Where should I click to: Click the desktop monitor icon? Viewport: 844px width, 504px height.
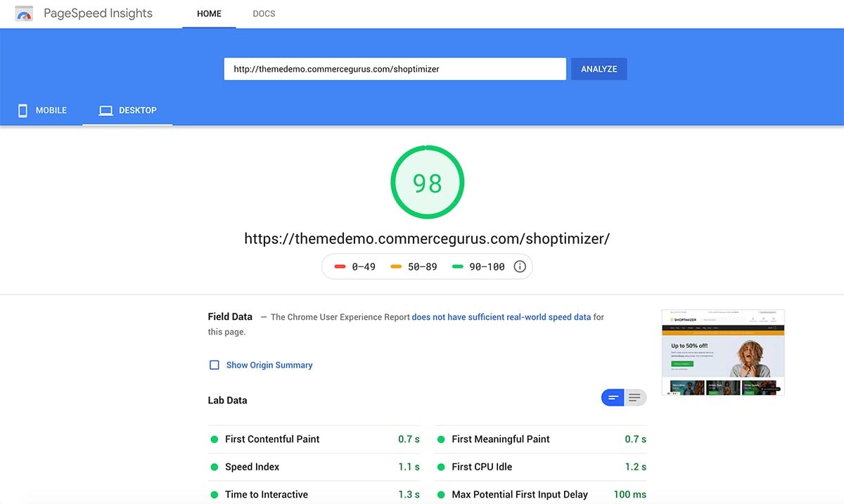point(105,110)
